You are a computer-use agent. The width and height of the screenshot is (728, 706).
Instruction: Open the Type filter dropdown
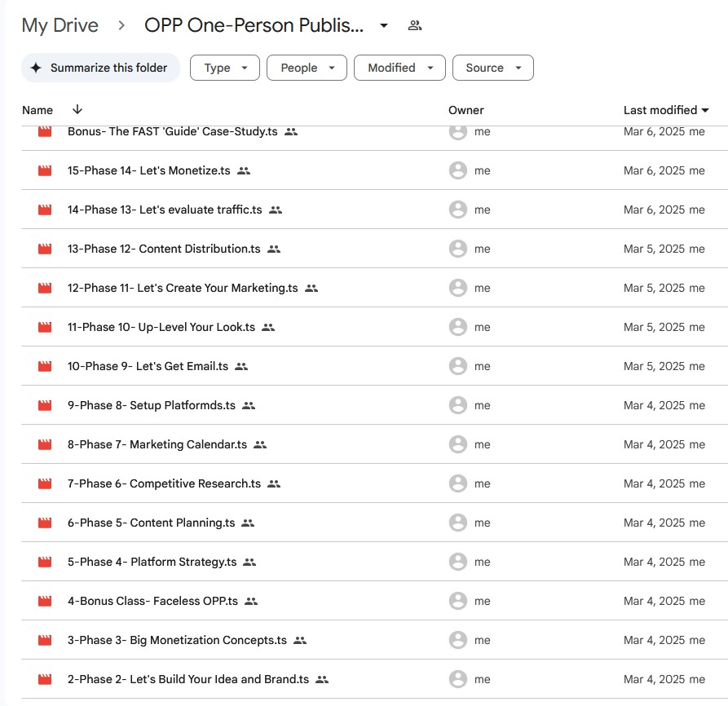(225, 68)
